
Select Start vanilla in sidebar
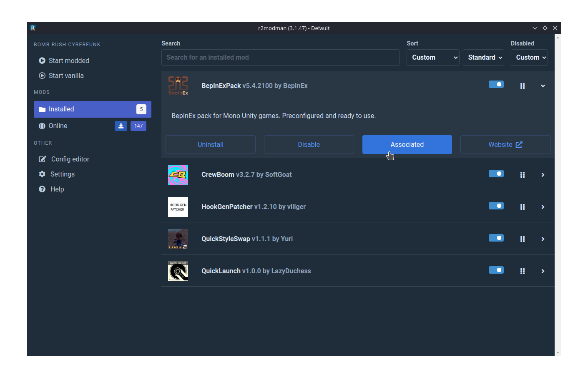pyautogui.click(x=93, y=76)
